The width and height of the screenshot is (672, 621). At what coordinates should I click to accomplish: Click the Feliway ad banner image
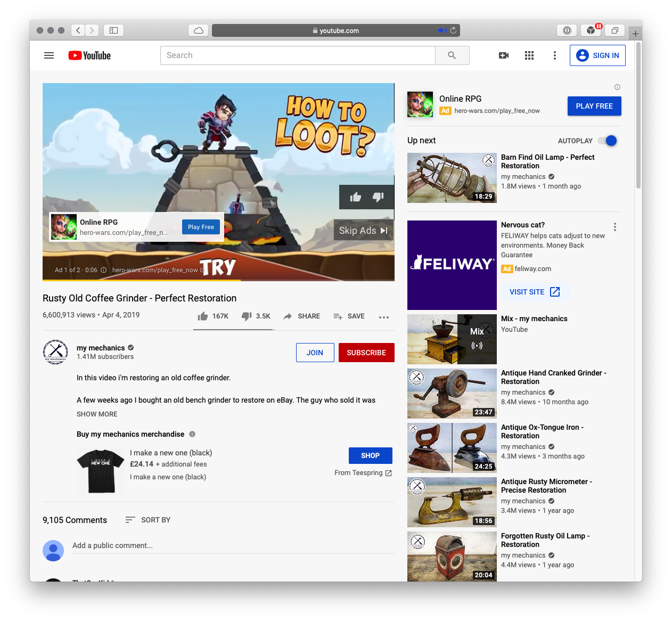pyautogui.click(x=452, y=265)
